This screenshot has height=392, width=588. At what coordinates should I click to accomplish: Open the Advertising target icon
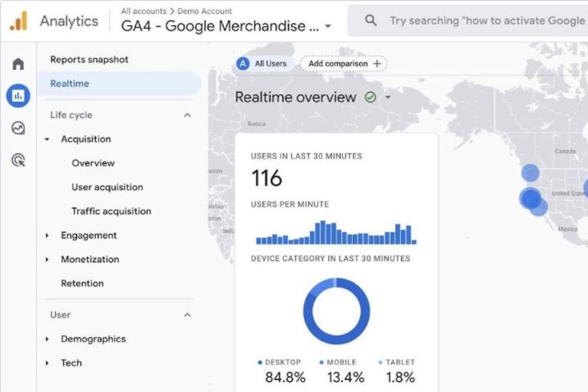click(x=18, y=160)
